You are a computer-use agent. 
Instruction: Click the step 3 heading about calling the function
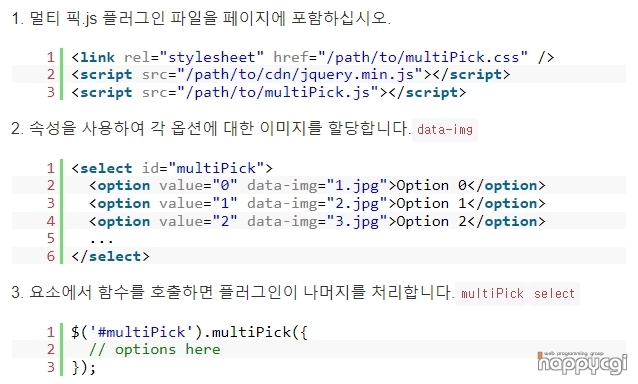tap(233, 292)
